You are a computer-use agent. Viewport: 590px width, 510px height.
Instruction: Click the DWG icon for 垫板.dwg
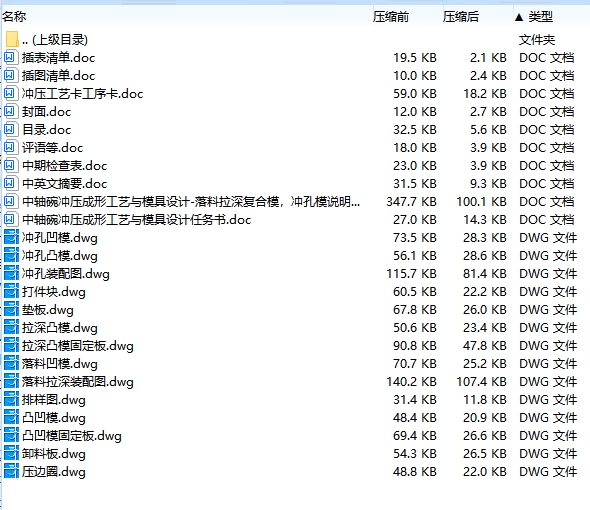(x=11, y=310)
